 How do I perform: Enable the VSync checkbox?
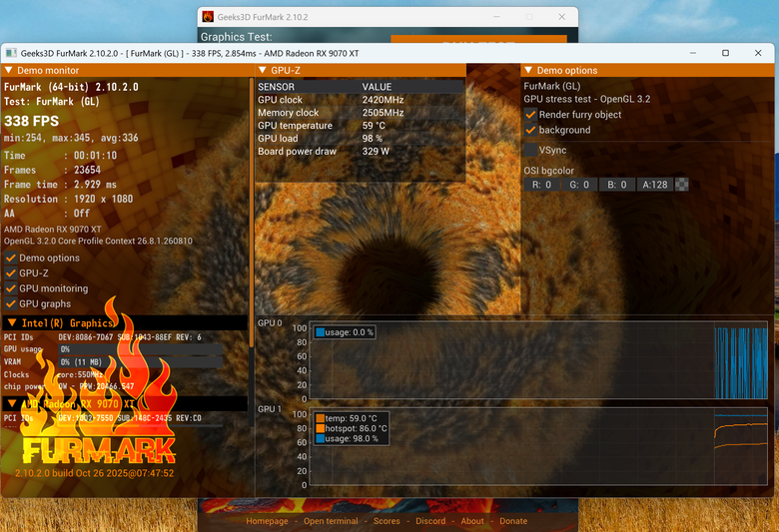coord(530,150)
